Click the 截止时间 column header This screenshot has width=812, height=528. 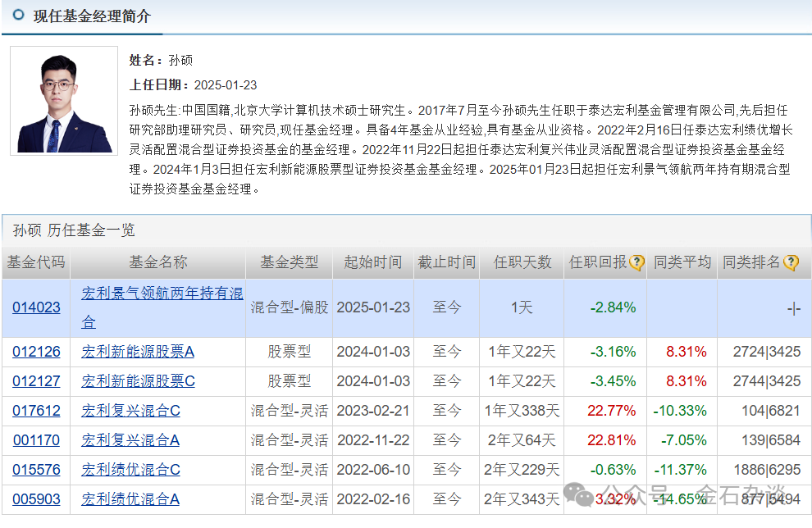pos(446,262)
